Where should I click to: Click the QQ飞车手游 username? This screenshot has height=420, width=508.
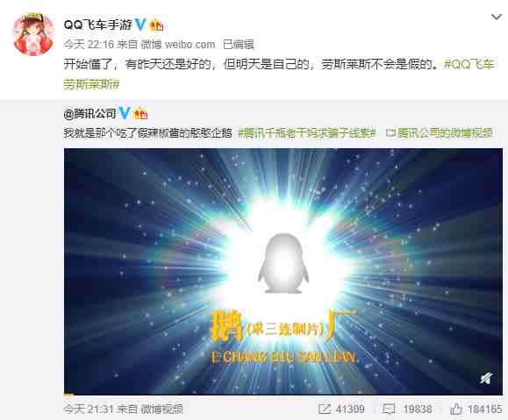98,25
